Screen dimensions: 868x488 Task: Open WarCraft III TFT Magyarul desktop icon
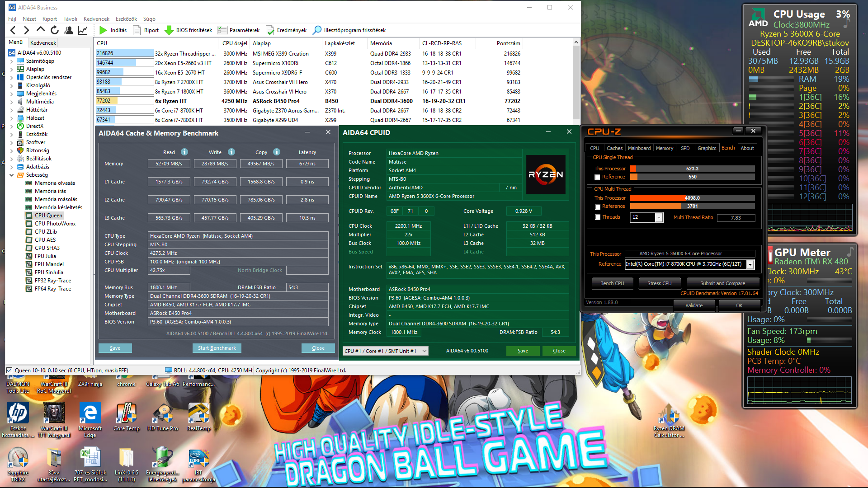[x=54, y=420]
